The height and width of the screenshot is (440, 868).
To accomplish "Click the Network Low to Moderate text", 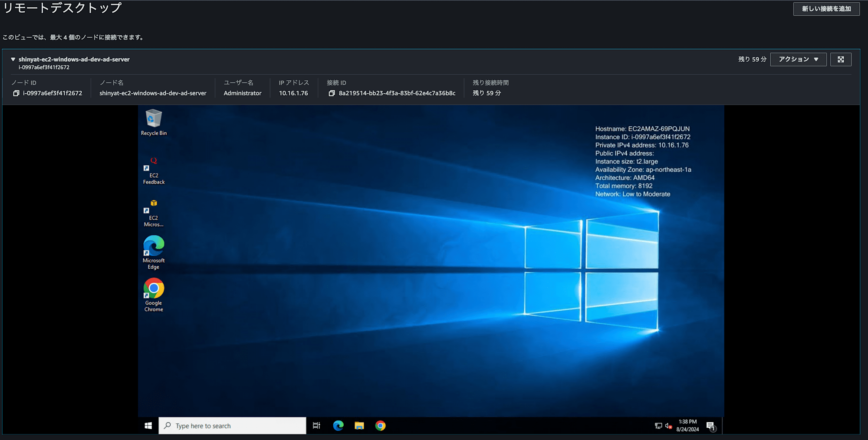I will tap(633, 194).
